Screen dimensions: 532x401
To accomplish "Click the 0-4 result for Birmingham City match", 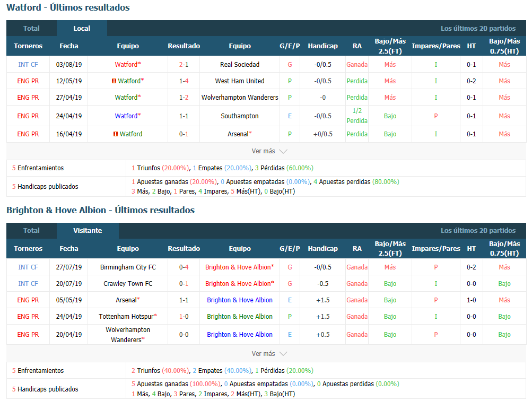I will pos(184,267).
